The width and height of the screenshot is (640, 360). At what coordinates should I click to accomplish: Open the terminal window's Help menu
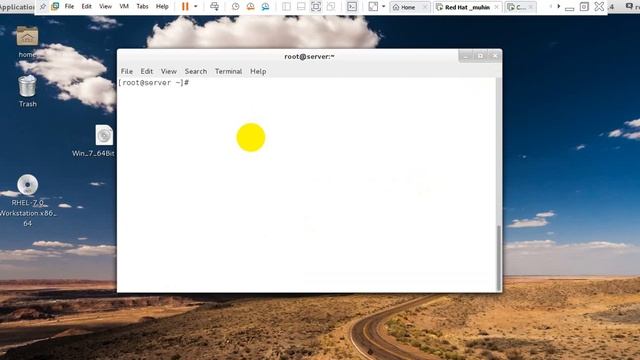258,71
